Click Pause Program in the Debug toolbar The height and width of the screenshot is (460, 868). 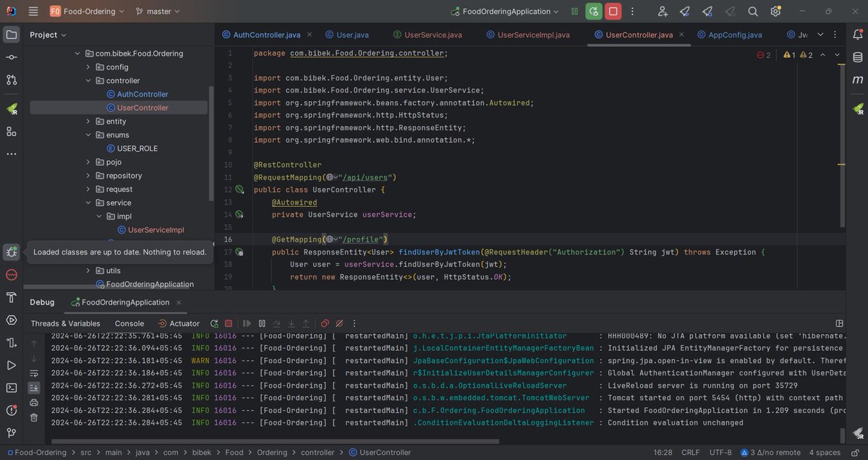pyautogui.click(x=262, y=323)
